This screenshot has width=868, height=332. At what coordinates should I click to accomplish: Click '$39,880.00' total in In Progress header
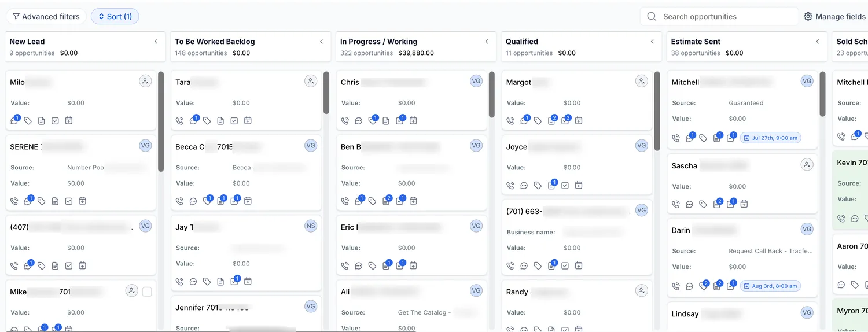coord(416,53)
